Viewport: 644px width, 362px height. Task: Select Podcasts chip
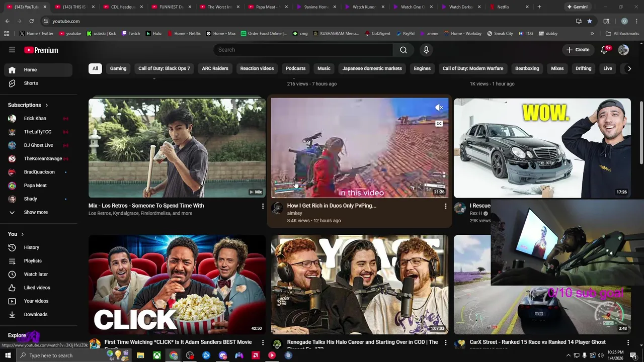(296, 68)
